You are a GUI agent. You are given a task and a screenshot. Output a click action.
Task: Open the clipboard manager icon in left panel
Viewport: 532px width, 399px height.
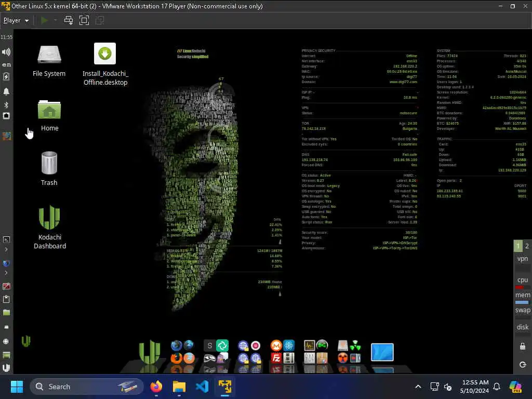(6, 299)
